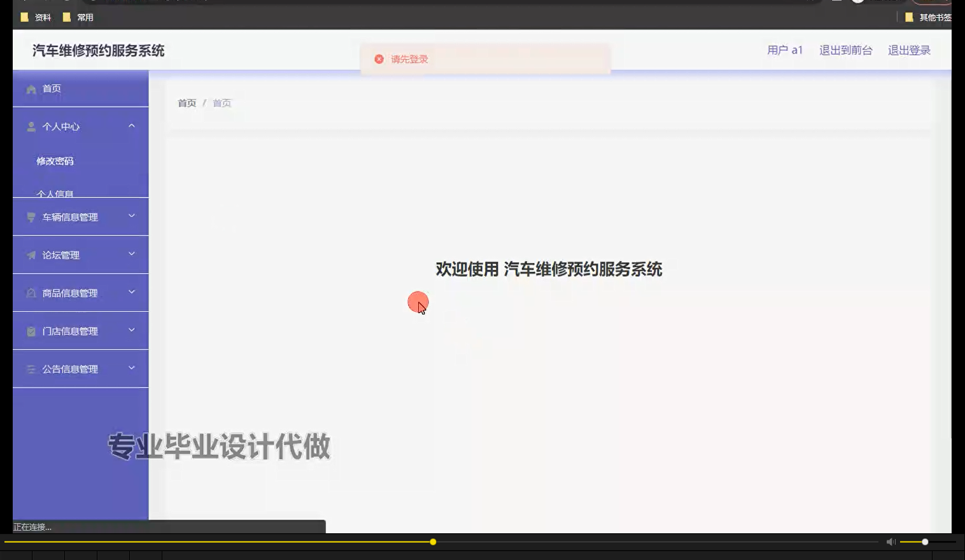Mute audio with the video player speaker icon
This screenshot has height=560, width=965.
891,542
